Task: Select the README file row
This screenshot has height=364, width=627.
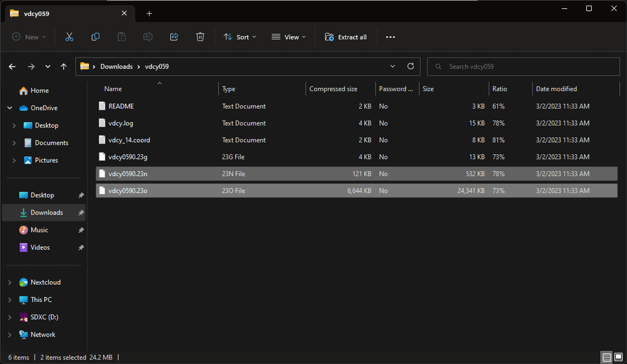Action: (121, 106)
